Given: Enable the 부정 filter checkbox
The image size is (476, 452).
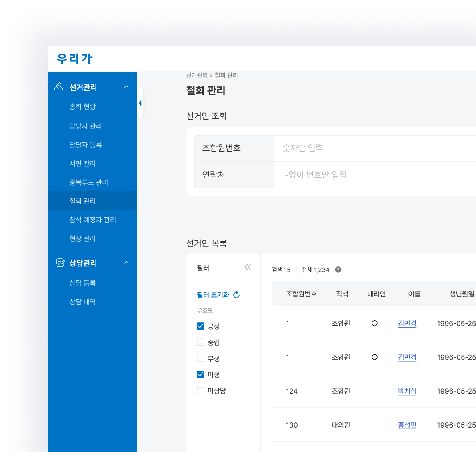Looking at the screenshot, I should pos(200,358).
